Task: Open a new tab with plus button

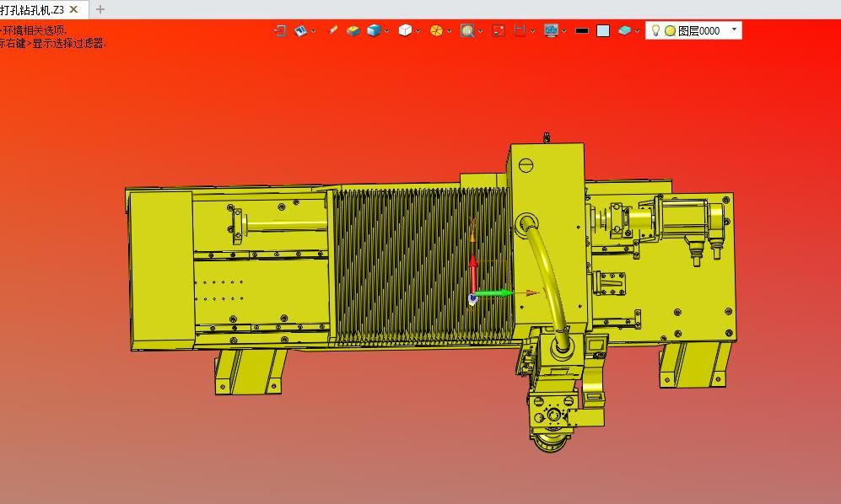Action: click(100, 9)
